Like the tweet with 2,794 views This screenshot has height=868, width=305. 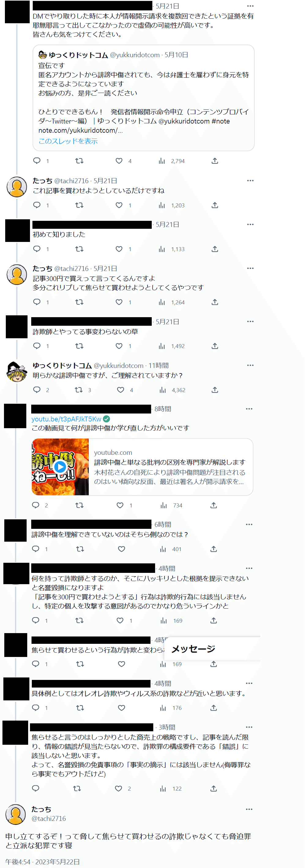tap(119, 161)
